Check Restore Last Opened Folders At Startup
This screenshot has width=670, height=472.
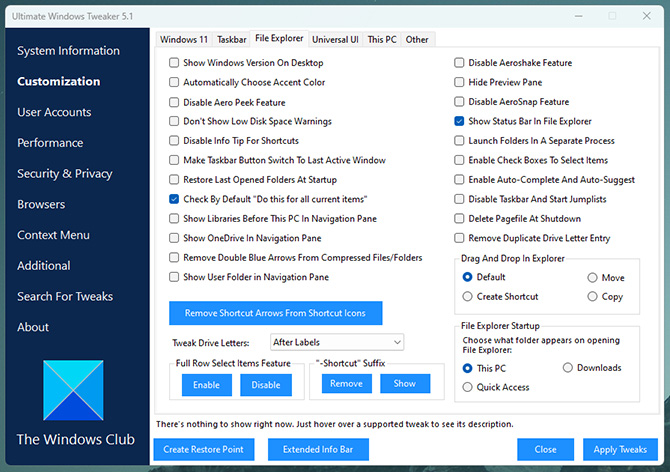[x=174, y=179]
